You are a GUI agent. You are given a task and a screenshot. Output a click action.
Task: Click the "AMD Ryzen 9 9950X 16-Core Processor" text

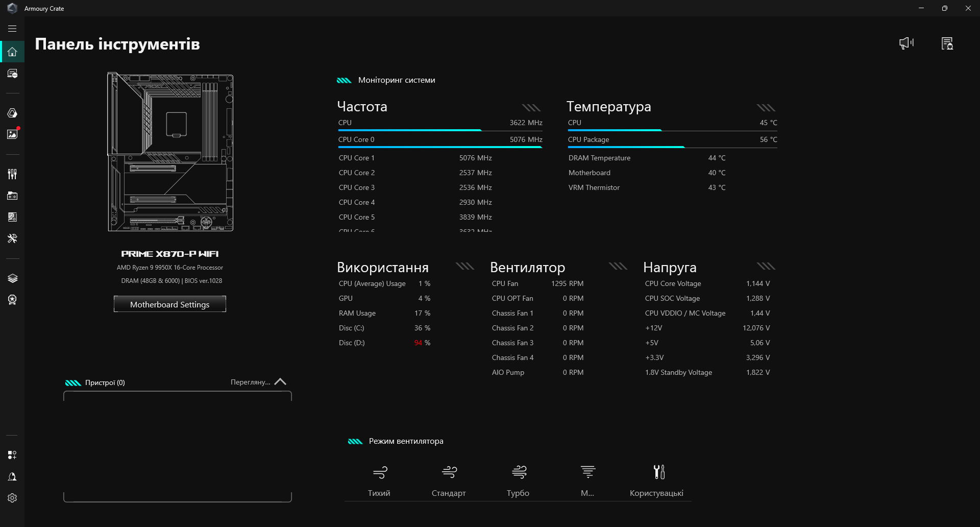click(170, 268)
